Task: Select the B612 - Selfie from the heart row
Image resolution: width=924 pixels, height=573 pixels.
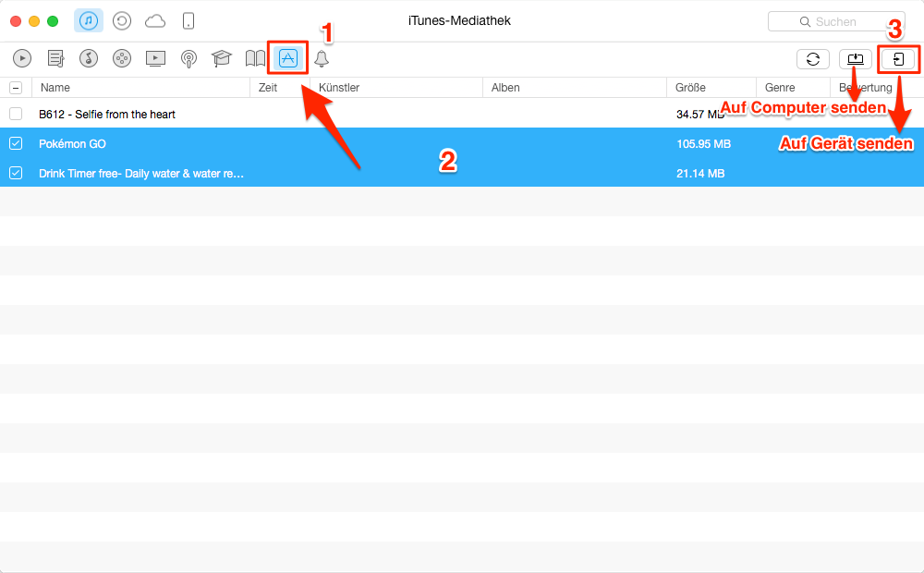Action: click(x=462, y=114)
